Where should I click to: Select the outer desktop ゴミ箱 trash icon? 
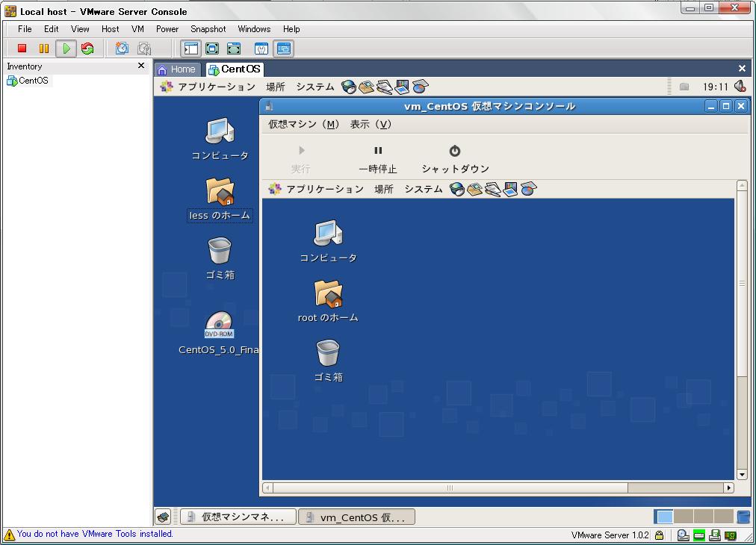[220, 258]
